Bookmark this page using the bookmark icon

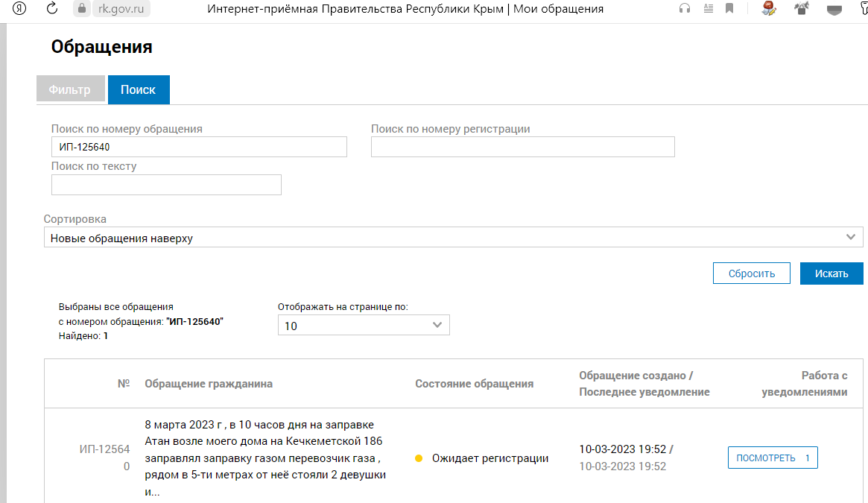click(x=730, y=9)
